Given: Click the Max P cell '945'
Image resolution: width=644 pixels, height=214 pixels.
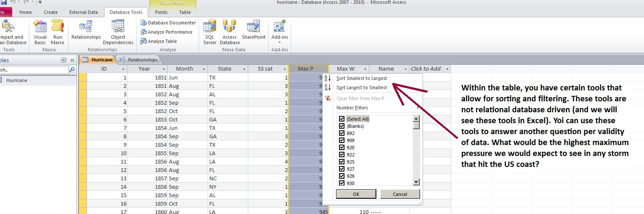Looking at the screenshot, I should (308, 212).
